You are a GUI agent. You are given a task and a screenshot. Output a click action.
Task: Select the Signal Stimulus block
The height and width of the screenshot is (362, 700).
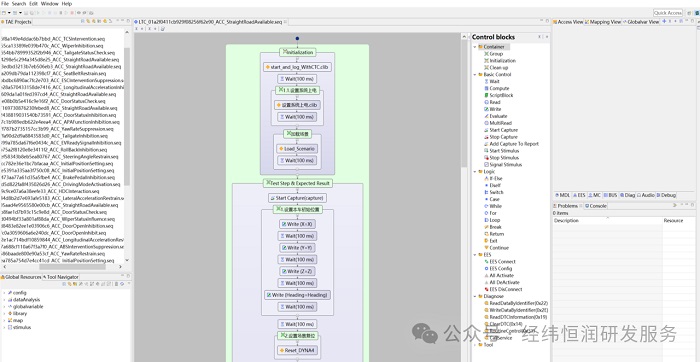coord(505,165)
